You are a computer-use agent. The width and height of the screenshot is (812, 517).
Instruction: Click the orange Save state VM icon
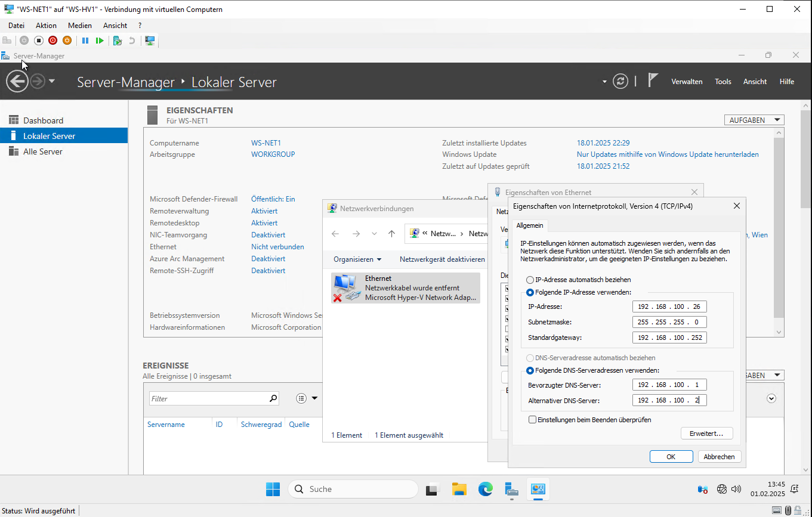click(67, 41)
